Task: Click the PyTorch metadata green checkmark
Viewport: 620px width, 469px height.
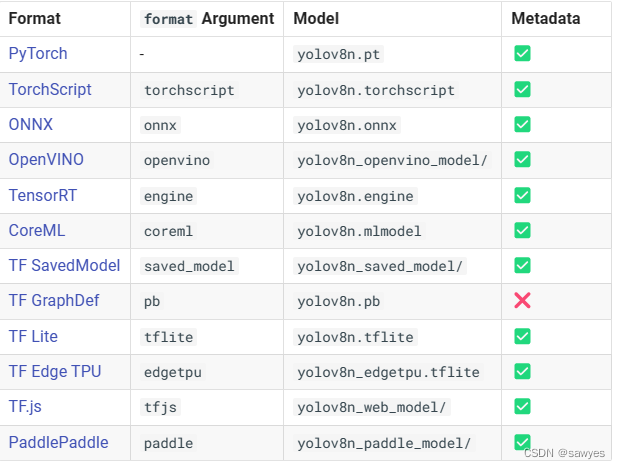Action: [x=522, y=53]
